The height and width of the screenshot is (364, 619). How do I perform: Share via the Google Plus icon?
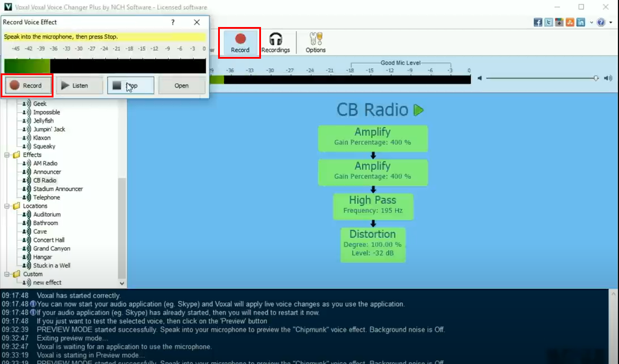559,22
